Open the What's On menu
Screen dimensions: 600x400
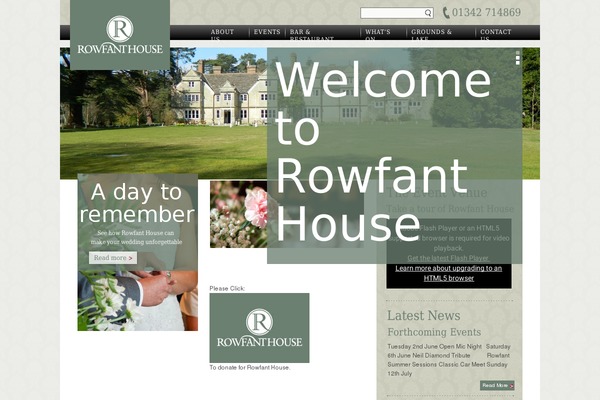(377, 34)
